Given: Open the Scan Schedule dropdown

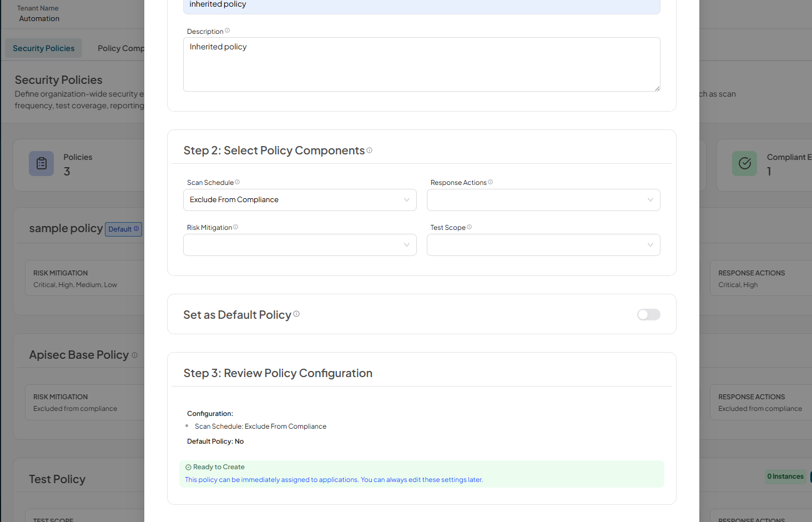Looking at the screenshot, I should point(300,200).
